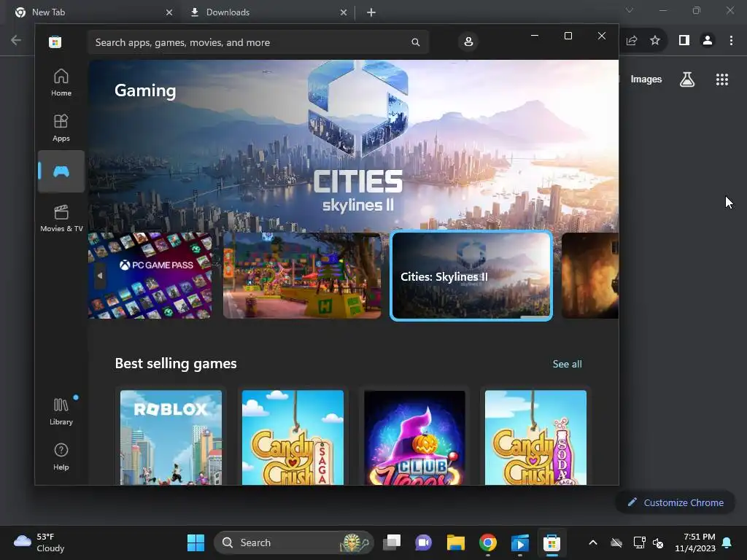Screen dimensions: 747x560
Task: Select the colorful theme park carousel tile
Action: click(x=302, y=275)
